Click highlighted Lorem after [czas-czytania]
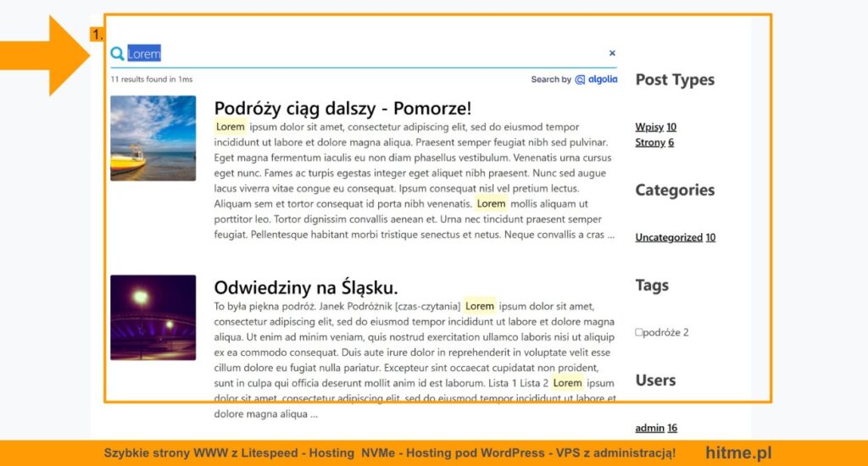The width and height of the screenshot is (868, 466). coord(480,306)
